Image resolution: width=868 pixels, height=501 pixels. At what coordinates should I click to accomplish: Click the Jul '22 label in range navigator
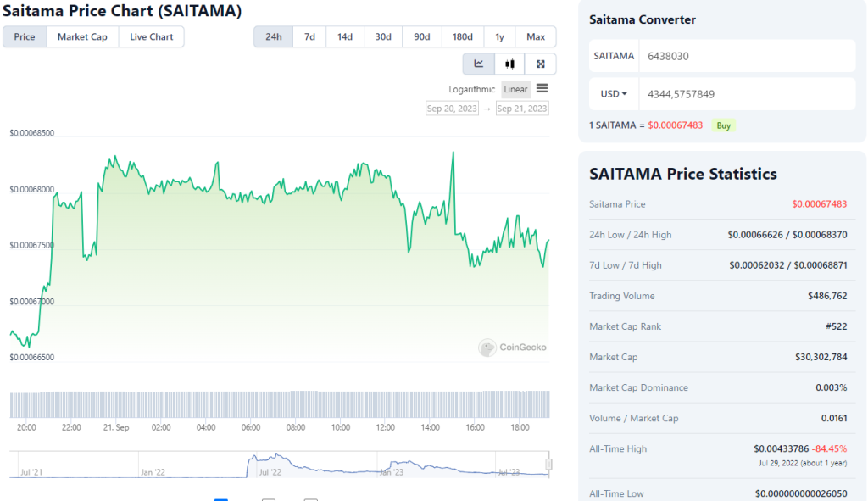coord(270,472)
